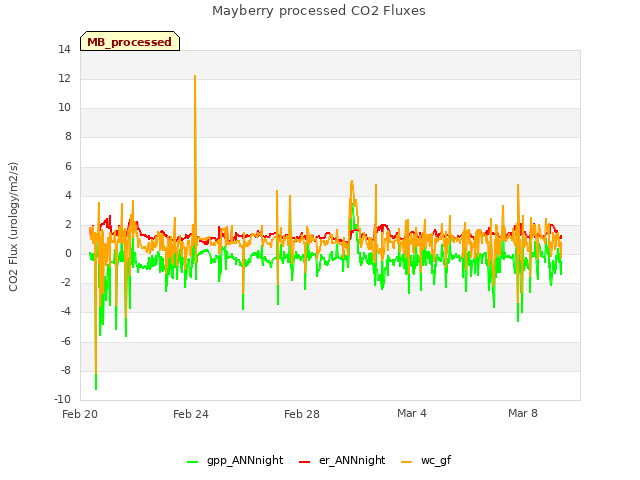Screen dimensions: 640x480
Task: Click the orange wc_gf legend swatch
Action: click(x=407, y=462)
